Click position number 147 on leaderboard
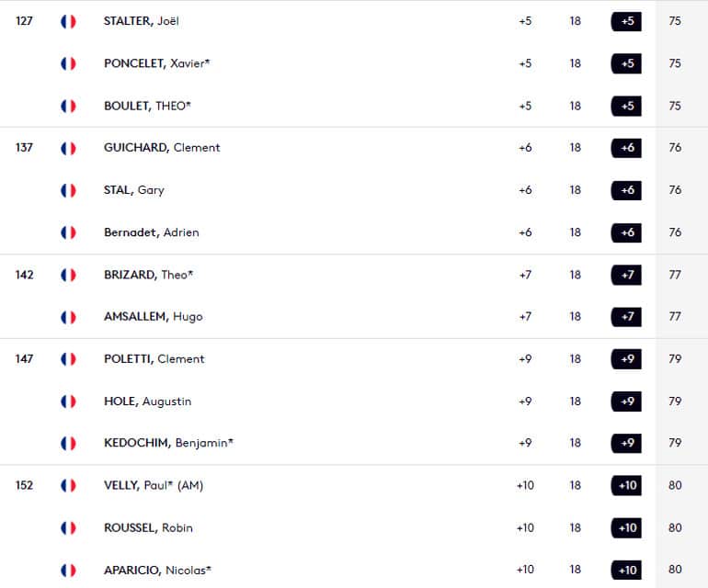 point(24,359)
